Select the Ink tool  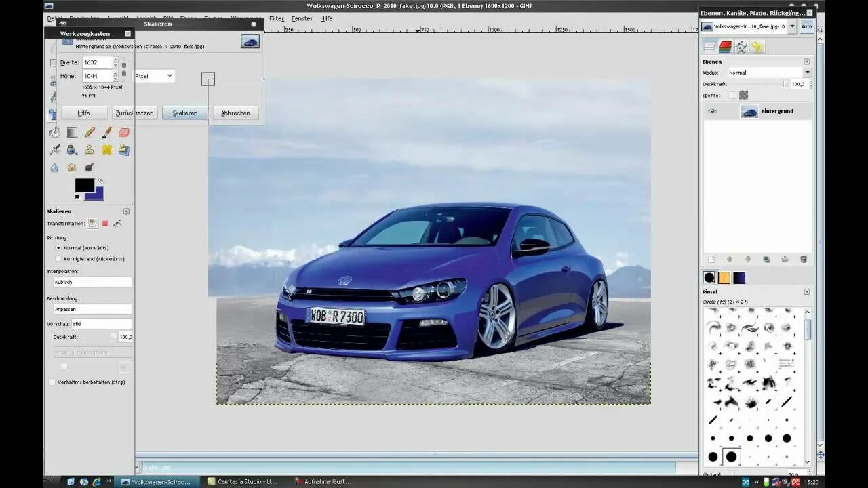tap(72, 150)
